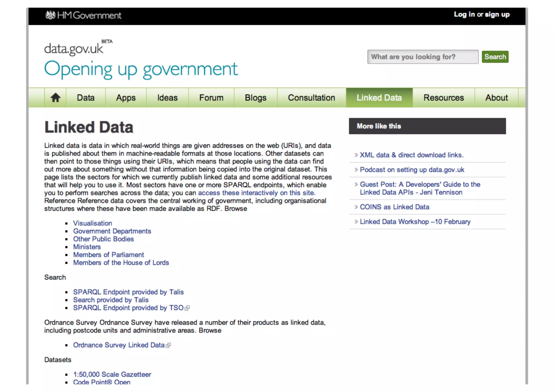This screenshot has height=392, width=555.
Task: Go to the Resources tab
Action: point(444,98)
